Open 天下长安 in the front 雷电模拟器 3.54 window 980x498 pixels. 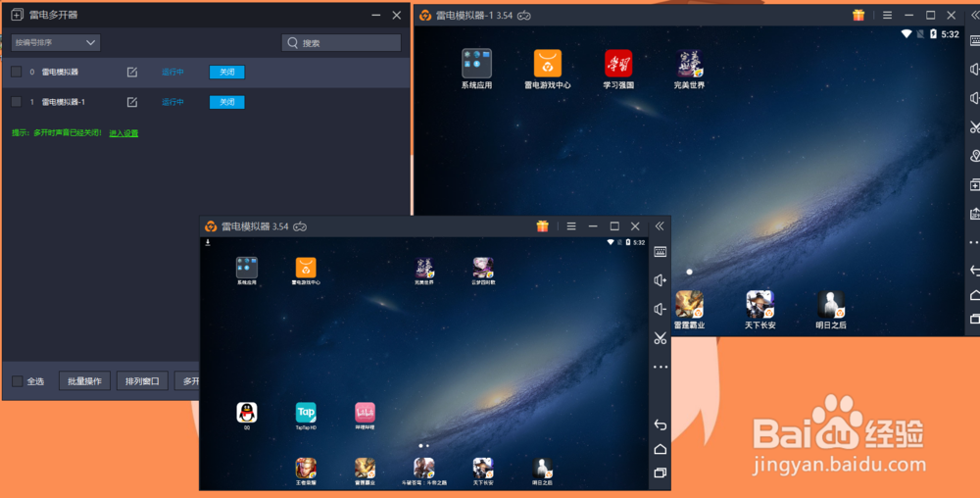click(483, 469)
